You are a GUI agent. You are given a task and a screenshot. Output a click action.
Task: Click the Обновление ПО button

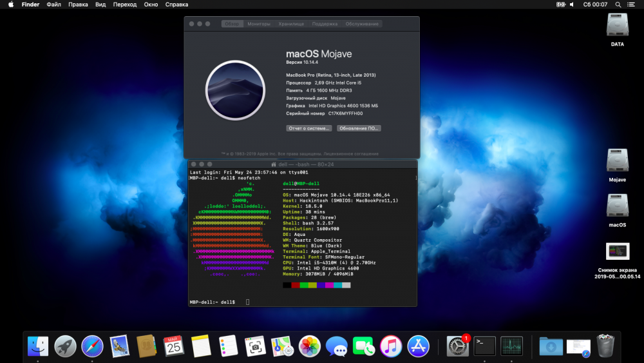(x=359, y=128)
